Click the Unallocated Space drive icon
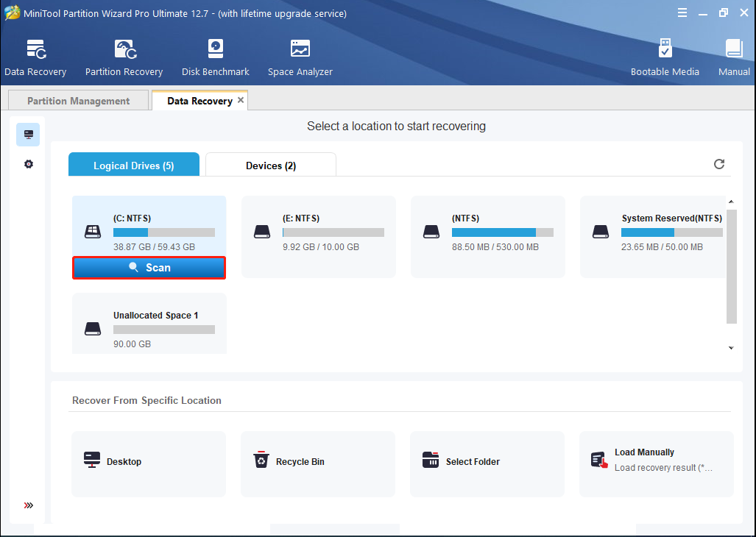Viewport: 756px width, 537px height. coord(93,329)
